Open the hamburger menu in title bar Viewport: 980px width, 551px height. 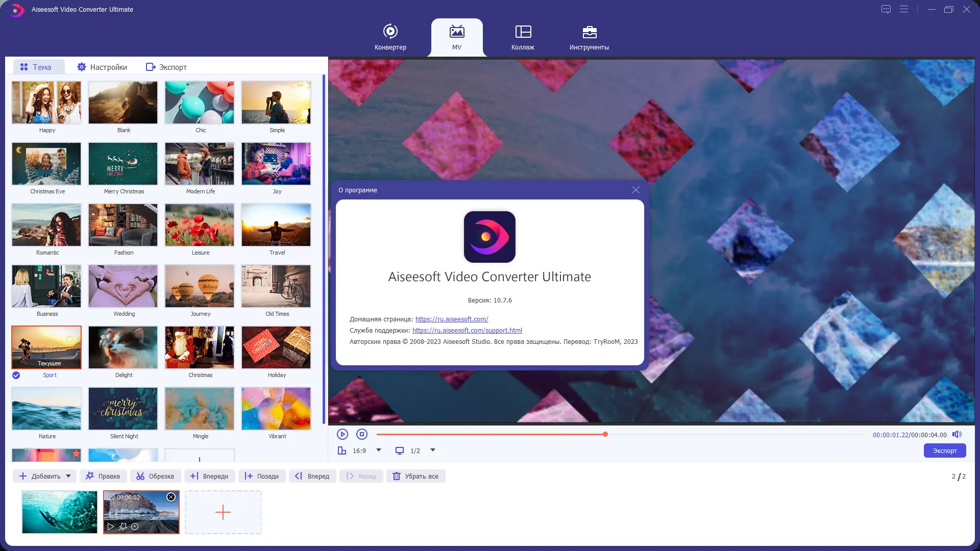(x=904, y=9)
